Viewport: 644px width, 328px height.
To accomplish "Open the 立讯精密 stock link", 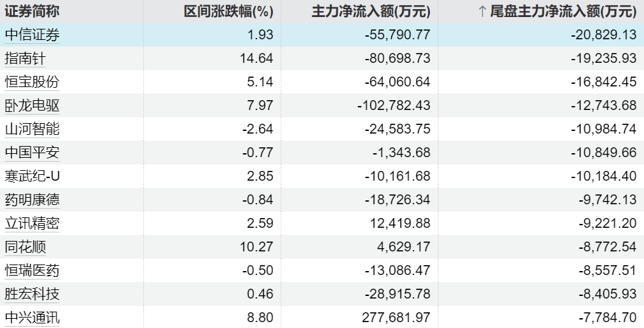I will pyautogui.click(x=32, y=223).
